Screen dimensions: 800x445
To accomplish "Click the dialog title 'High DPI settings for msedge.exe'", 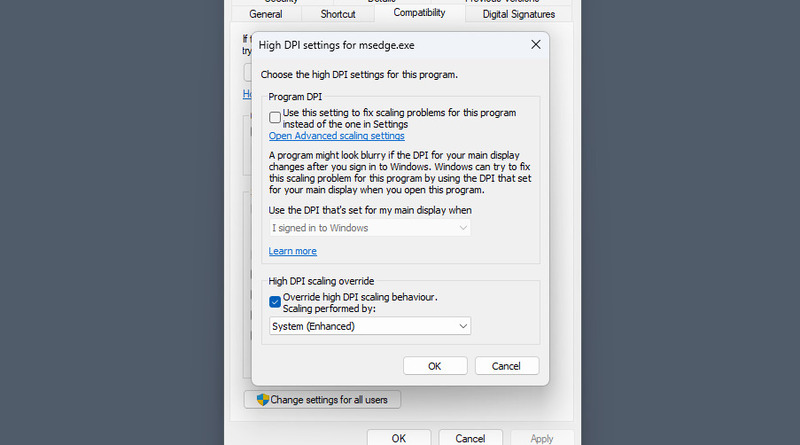I will pyautogui.click(x=337, y=45).
